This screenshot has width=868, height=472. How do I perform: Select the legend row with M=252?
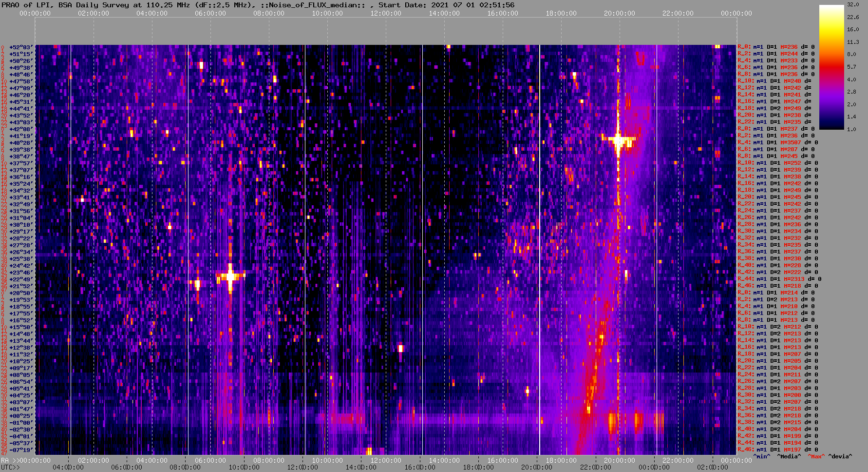(777, 163)
